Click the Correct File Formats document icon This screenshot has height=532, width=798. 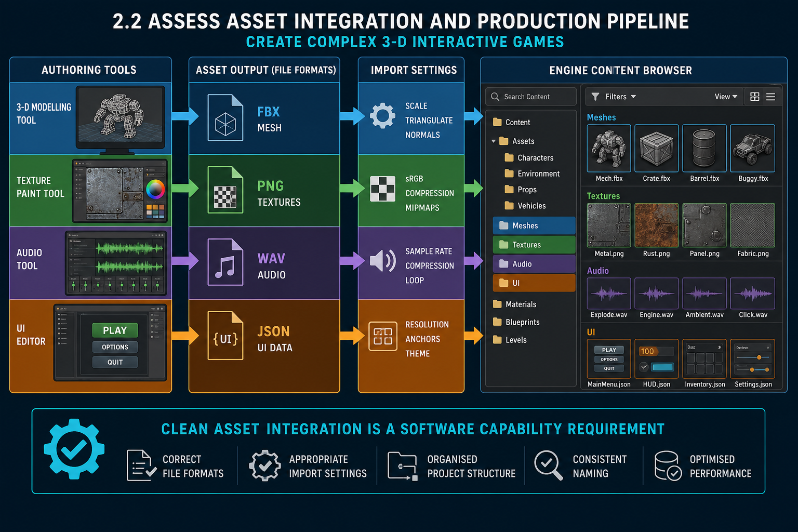click(x=142, y=465)
